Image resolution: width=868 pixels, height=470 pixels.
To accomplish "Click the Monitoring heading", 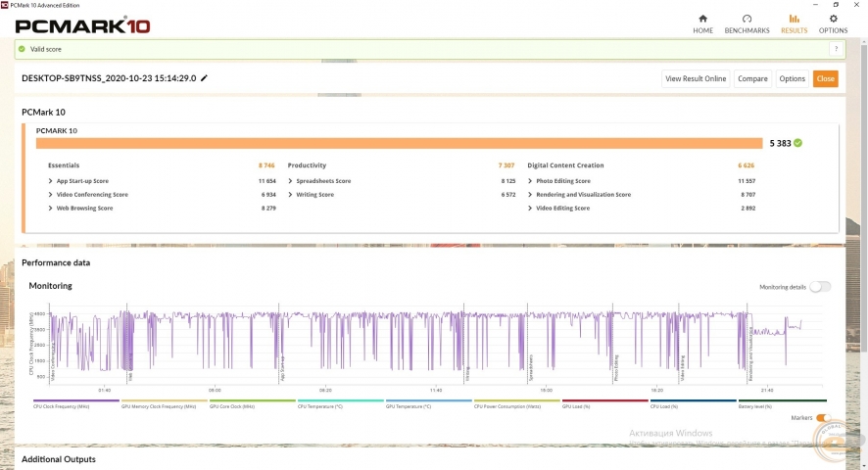I will tap(50, 286).
